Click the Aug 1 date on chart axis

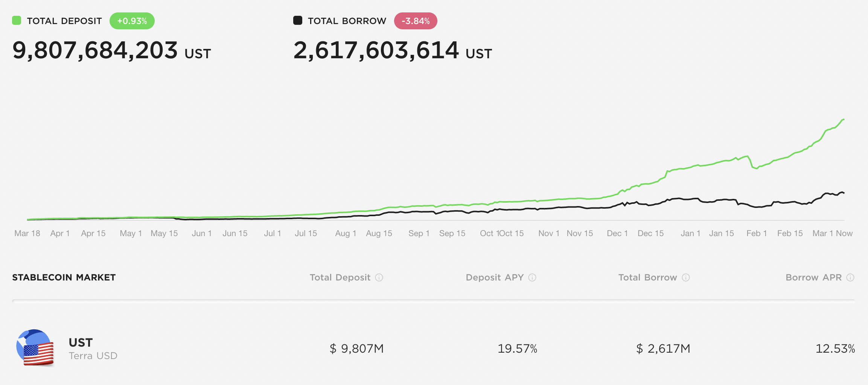pyautogui.click(x=346, y=233)
